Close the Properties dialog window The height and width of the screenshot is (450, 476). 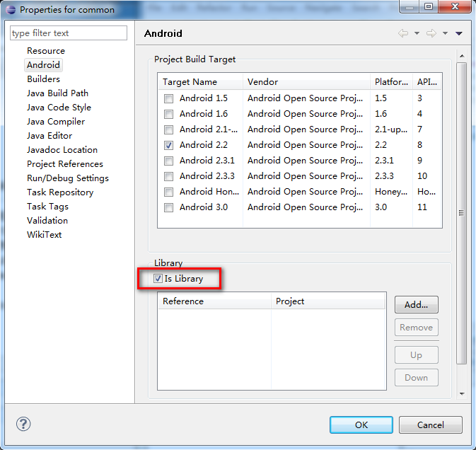[455, 6]
